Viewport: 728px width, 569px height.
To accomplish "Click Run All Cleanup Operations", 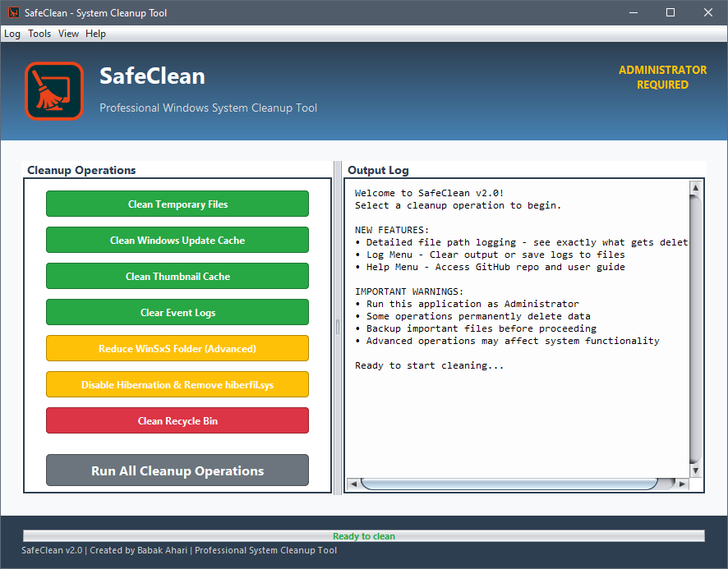I will point(177,470).
